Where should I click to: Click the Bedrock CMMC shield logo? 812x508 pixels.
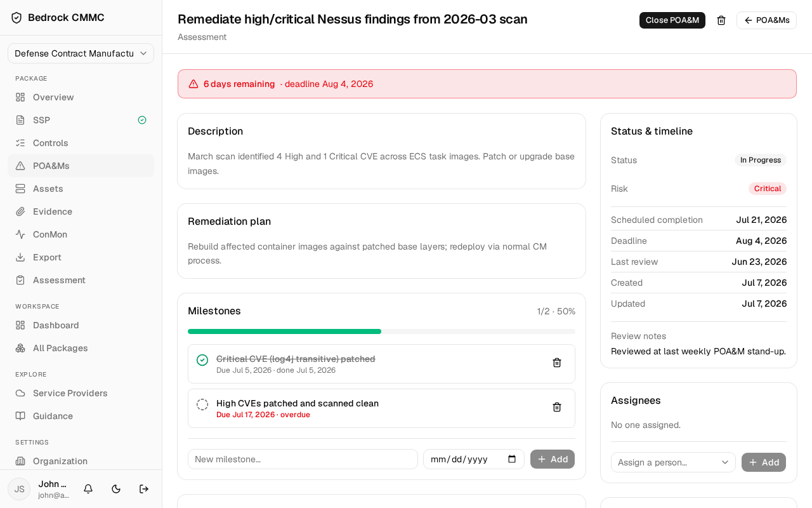[16, 18]
